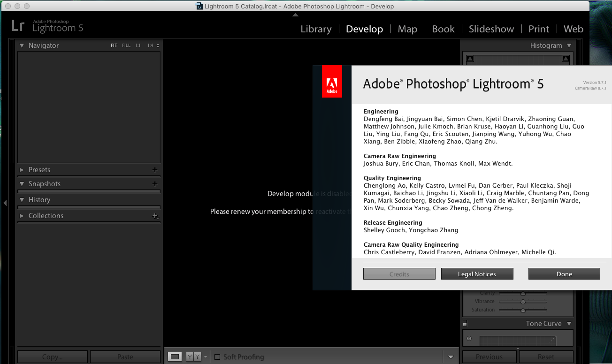Collapse the Histogram panel

pyautogui.click(x=569, y=45)
